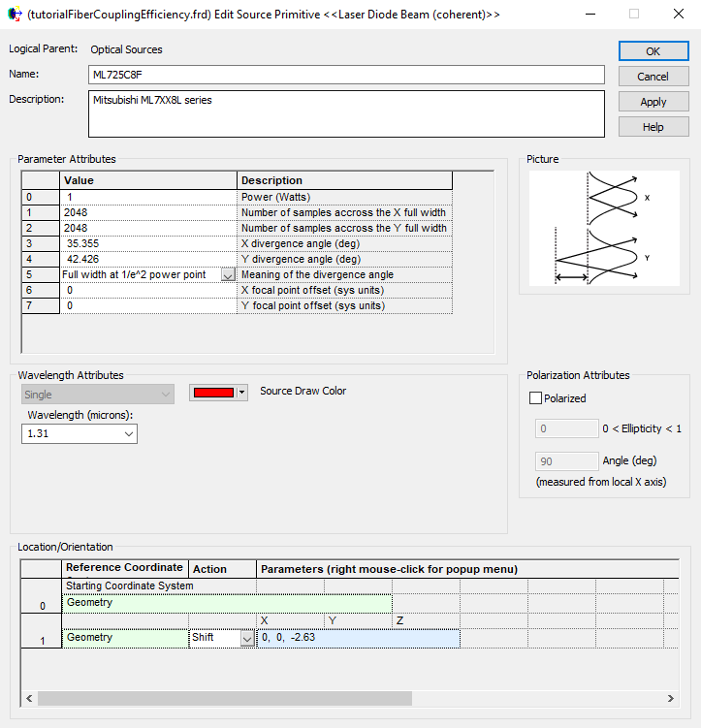The height and width of the screenshot is (728, 701).
Task: Open the Source Draw Color picker arrow
Action: (x=242, y=393)
